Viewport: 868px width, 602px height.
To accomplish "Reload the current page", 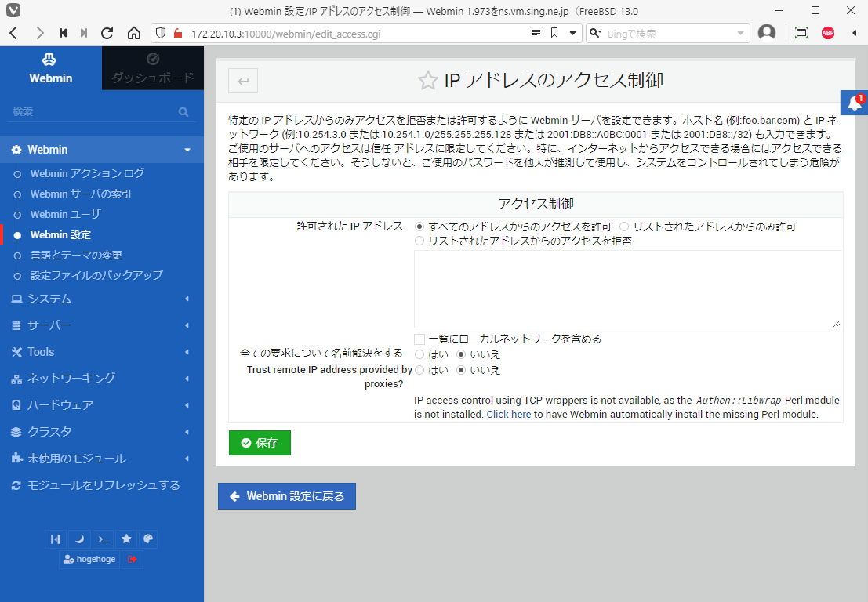I will (x=107, y=33).
